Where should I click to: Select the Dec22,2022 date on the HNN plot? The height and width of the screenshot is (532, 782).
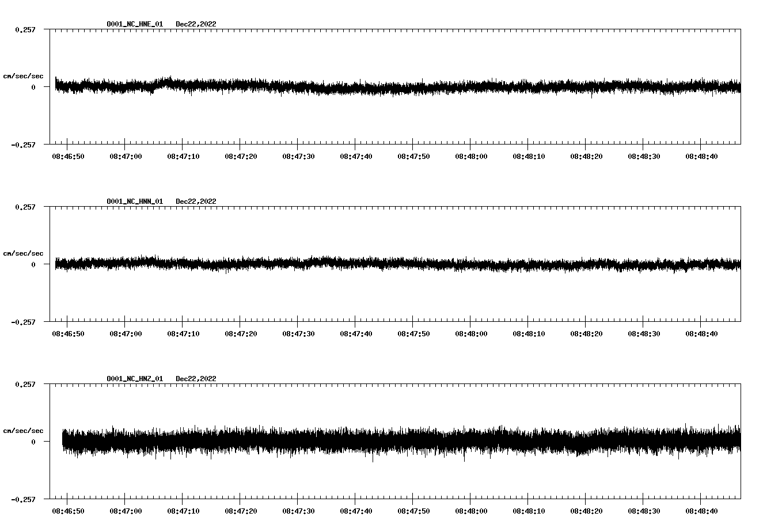(x=196, y=201)
